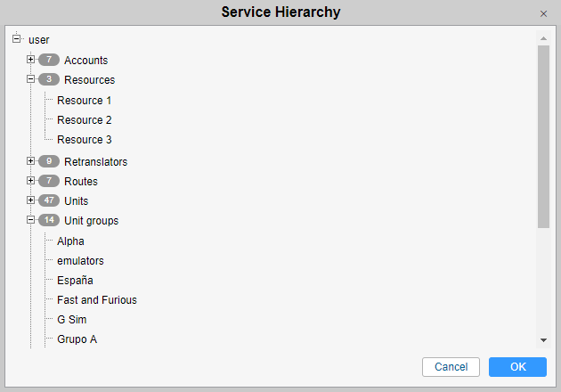Expand the Accounts tree node

click(31, 60)
